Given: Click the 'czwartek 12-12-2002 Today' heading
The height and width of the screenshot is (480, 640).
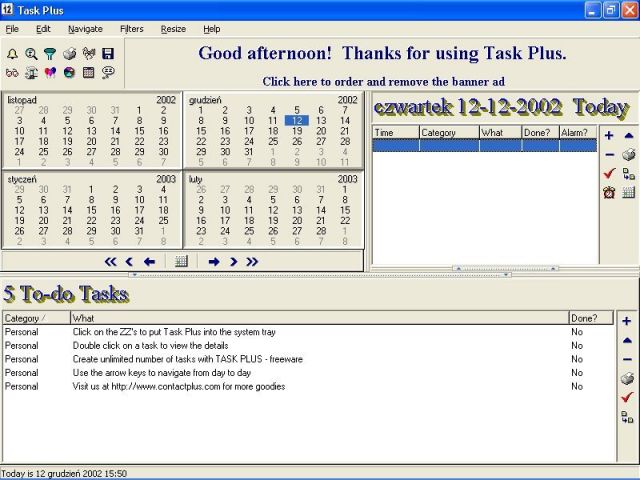Looking at the screenshot, I should click(x=501, y=107).
